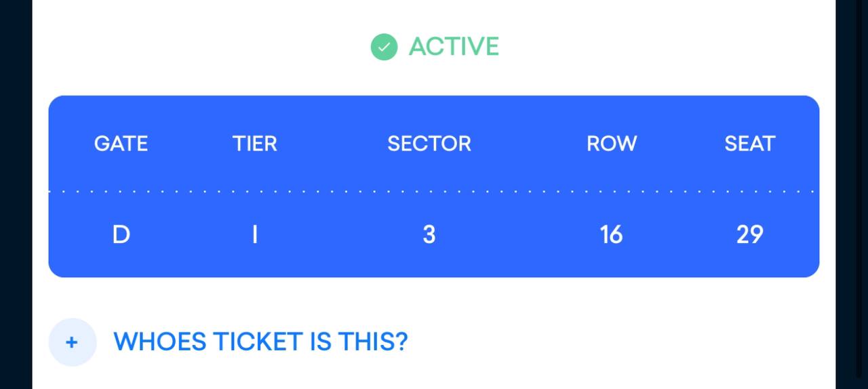Click the dotted divider in ticket card
This screenshot has height=389, width=868.
pyautogui.click(x=434, y=192)
